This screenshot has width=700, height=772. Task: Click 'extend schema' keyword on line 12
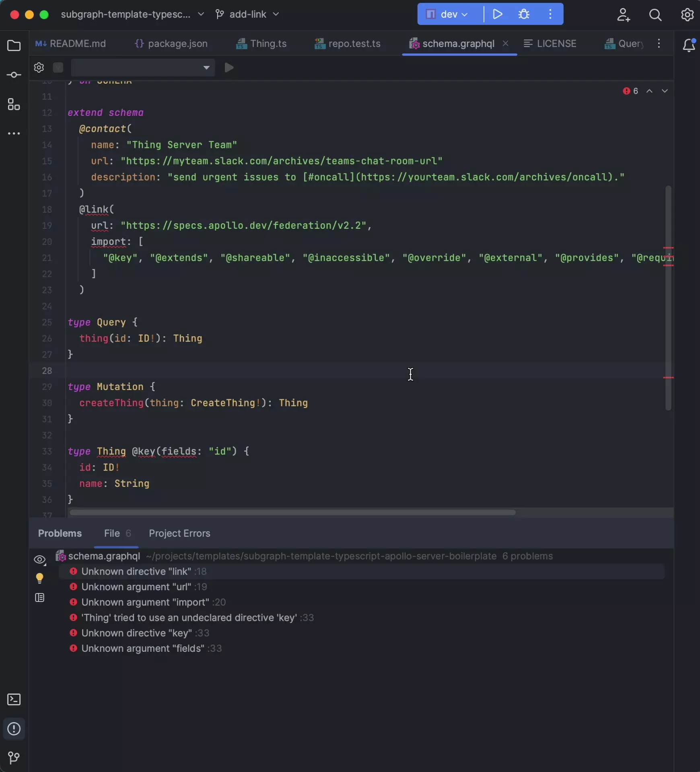(x=105, y=113)
